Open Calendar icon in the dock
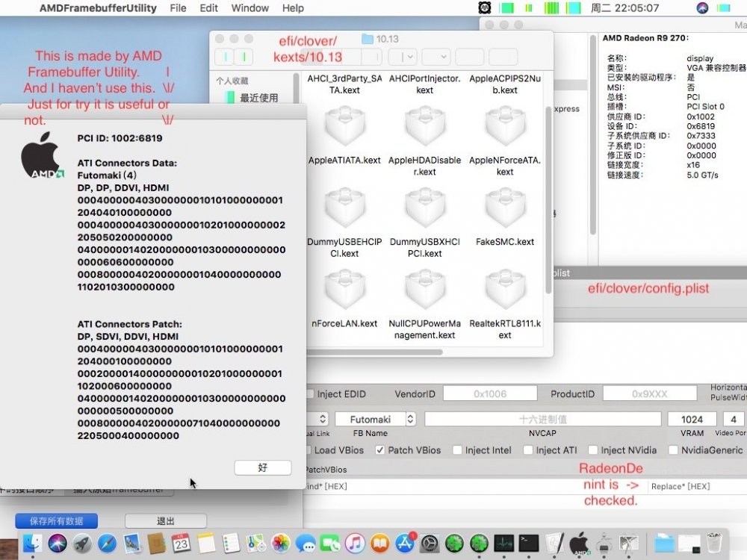The width and height of the screenshot is (747, 560). (x=182, y=544)
